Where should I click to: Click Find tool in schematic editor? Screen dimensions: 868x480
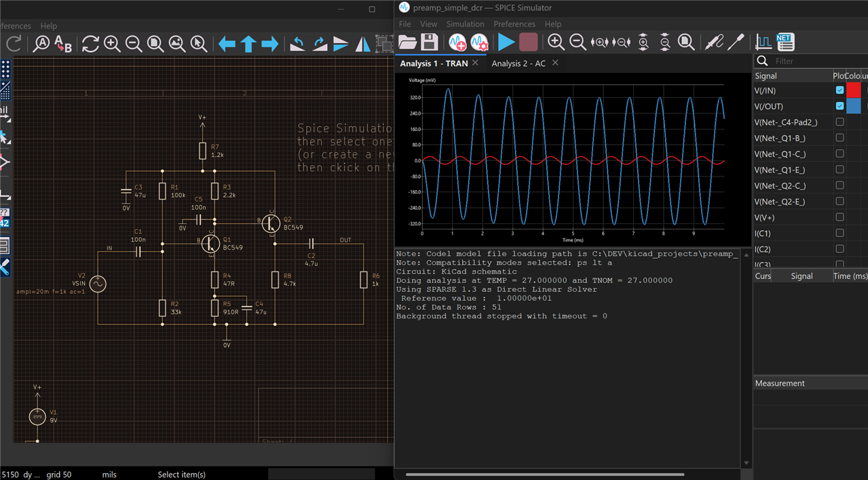click(41, 45)
